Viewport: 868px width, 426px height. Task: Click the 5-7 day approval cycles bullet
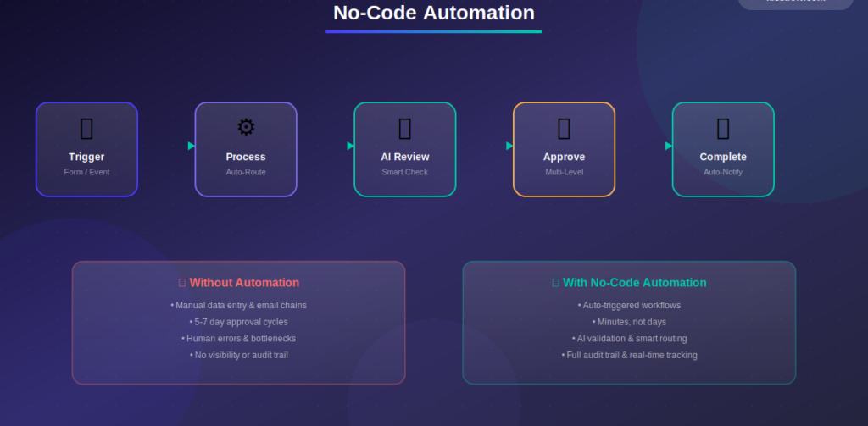(x=238, y=322)
